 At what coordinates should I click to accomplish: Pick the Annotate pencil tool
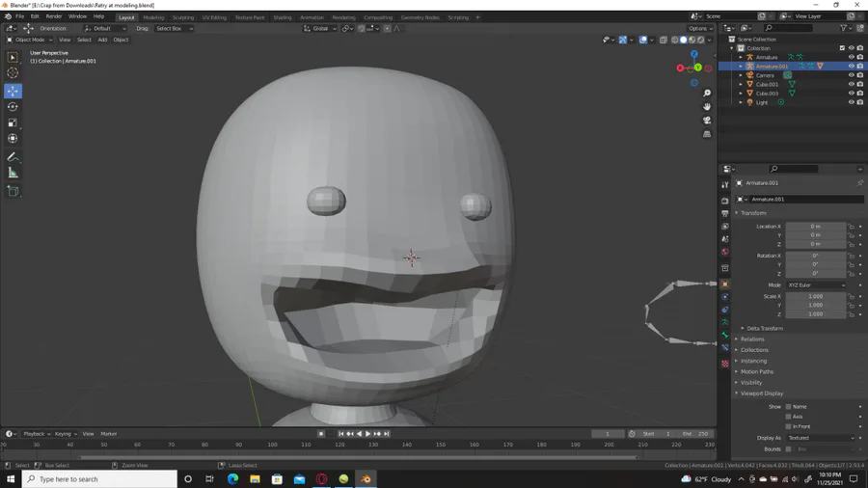13,156
